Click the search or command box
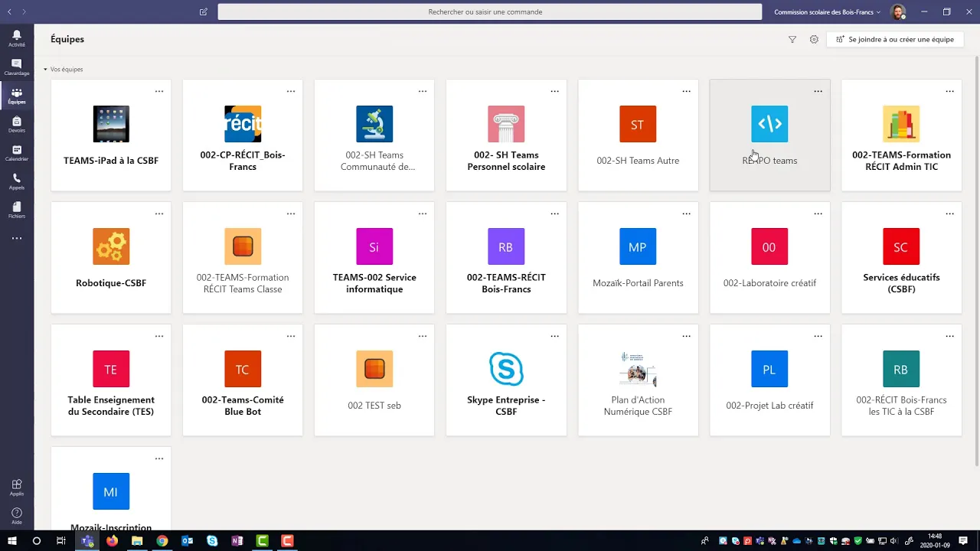This screenshot has height=551, width=980. 490,11
